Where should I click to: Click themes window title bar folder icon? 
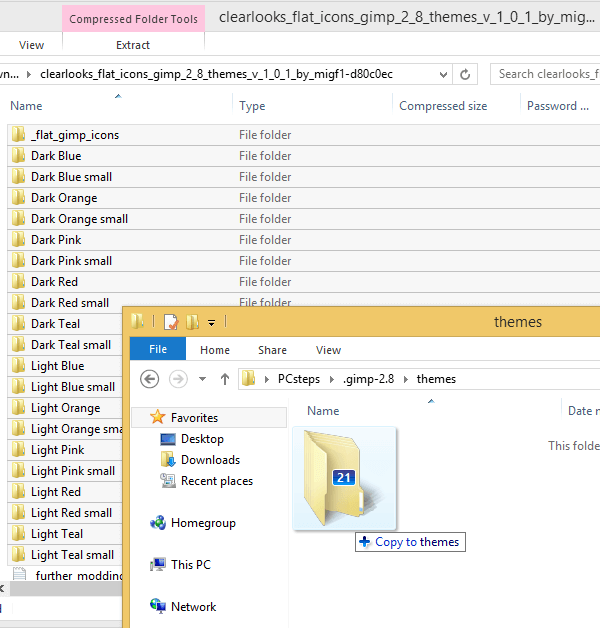tap(137, 321)
